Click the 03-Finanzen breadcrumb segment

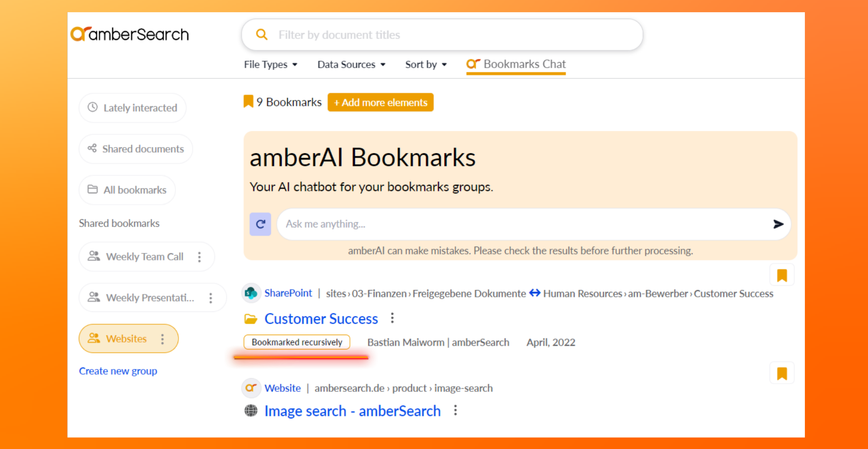(379, 294)
